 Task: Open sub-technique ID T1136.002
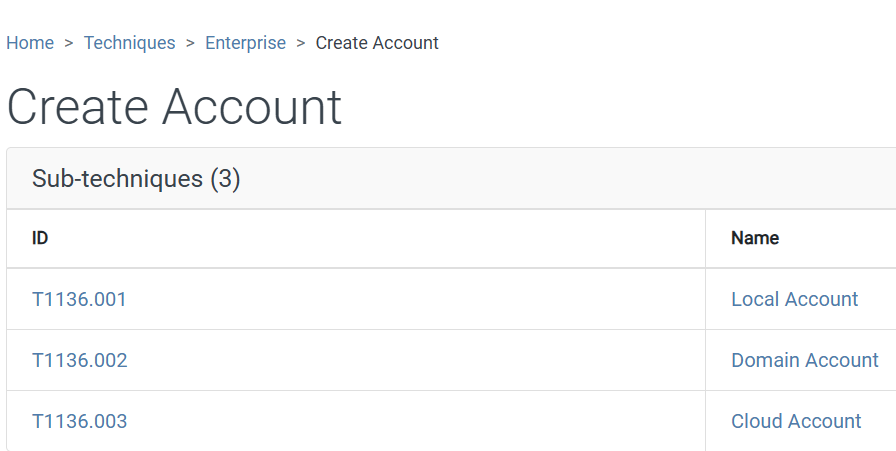(80, 360)
